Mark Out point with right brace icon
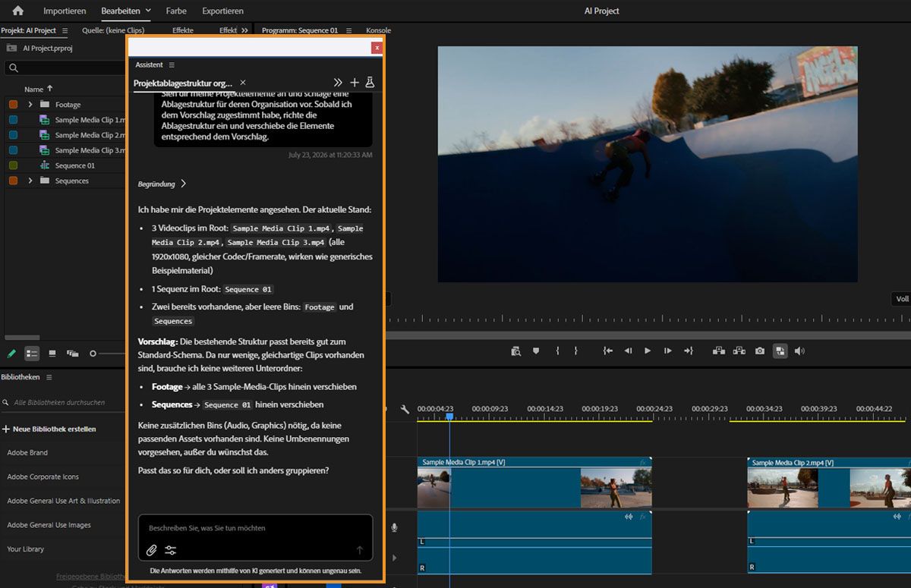 pos(575,351)
